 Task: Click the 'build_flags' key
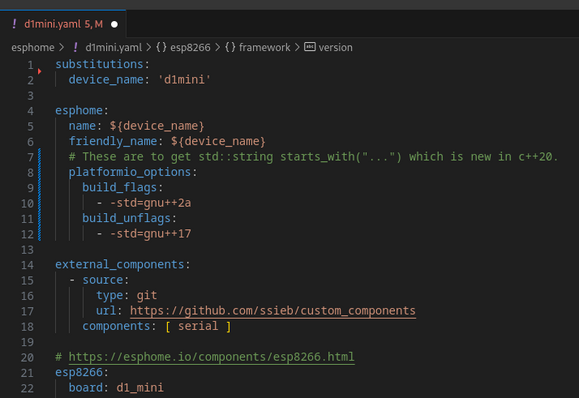coord(120,188)
